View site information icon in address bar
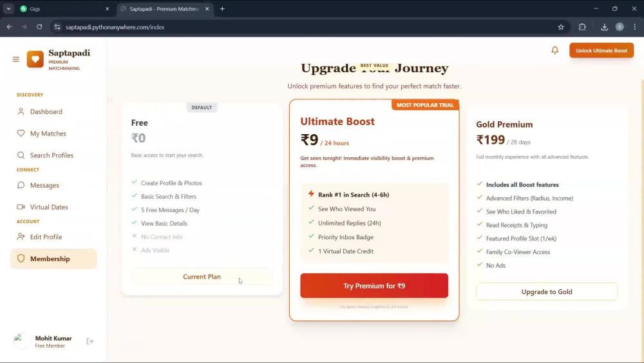Screen dimensions: 644x363 tap(57, 27)
